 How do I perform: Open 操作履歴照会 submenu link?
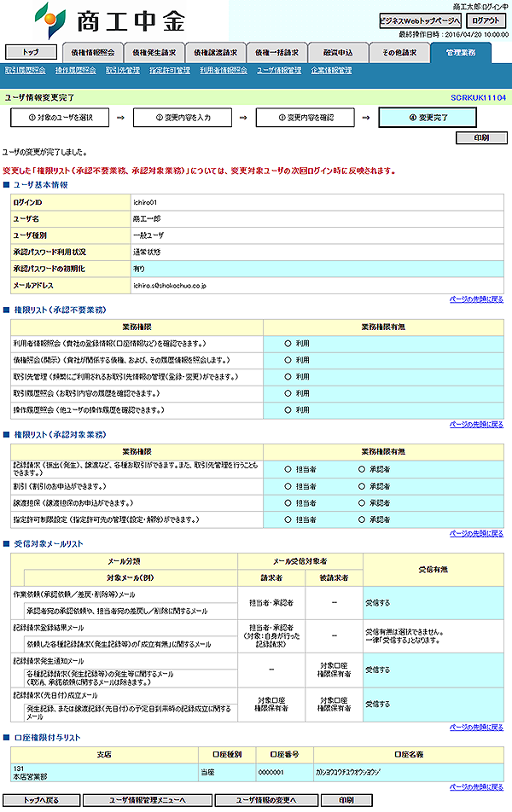pos(76,71)
